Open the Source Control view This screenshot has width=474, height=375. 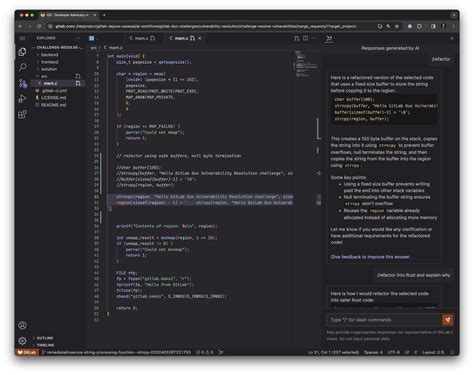point(22,83)
